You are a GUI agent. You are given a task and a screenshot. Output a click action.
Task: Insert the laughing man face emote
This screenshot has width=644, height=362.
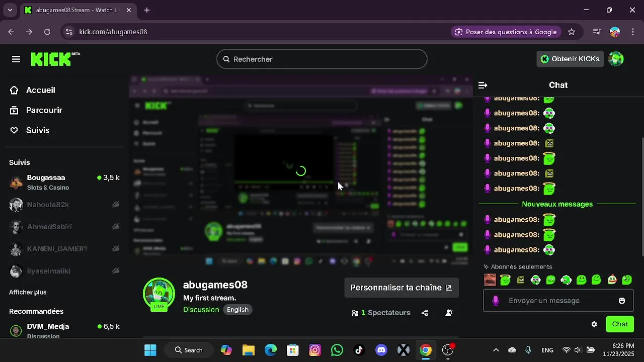click(490, 280)
